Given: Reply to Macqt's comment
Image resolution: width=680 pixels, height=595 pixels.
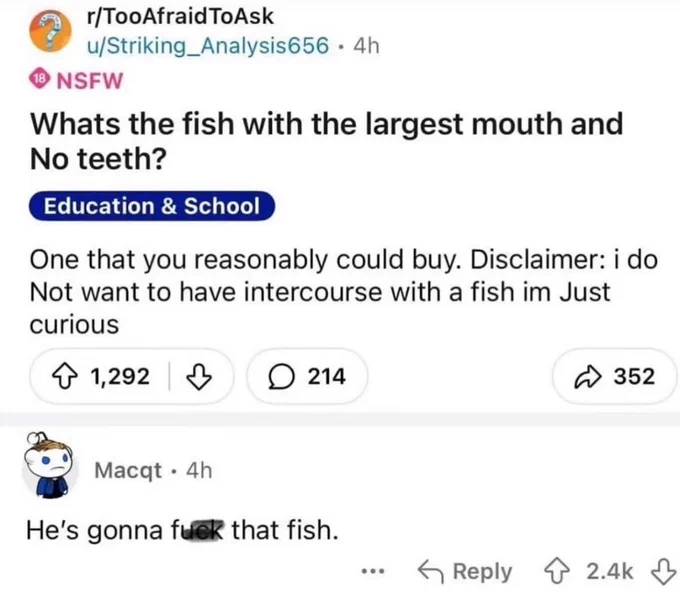Looking at the screenshot, I should pos(463,571).
